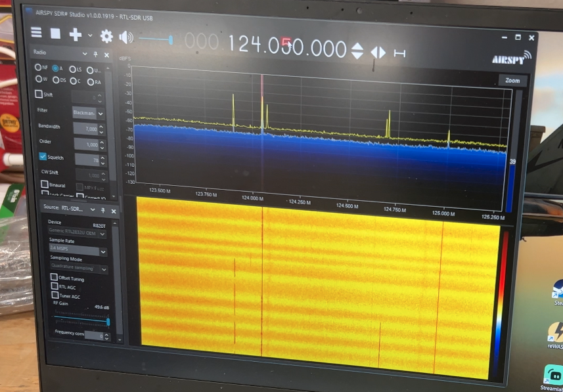Enable the Binaural checkbox
Screen dimensions: 563x392
coord(45,185)
